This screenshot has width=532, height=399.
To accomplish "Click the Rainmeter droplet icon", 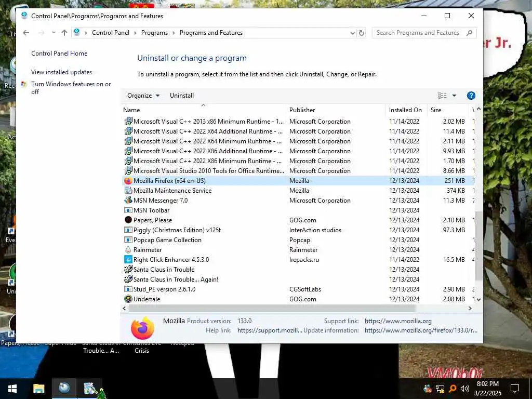I will [128, 250].
